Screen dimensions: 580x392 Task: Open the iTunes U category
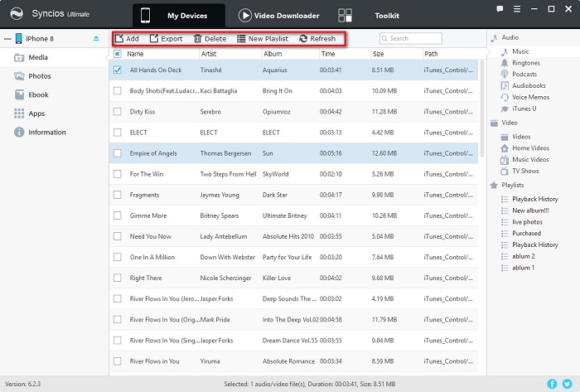coord(524,109)
